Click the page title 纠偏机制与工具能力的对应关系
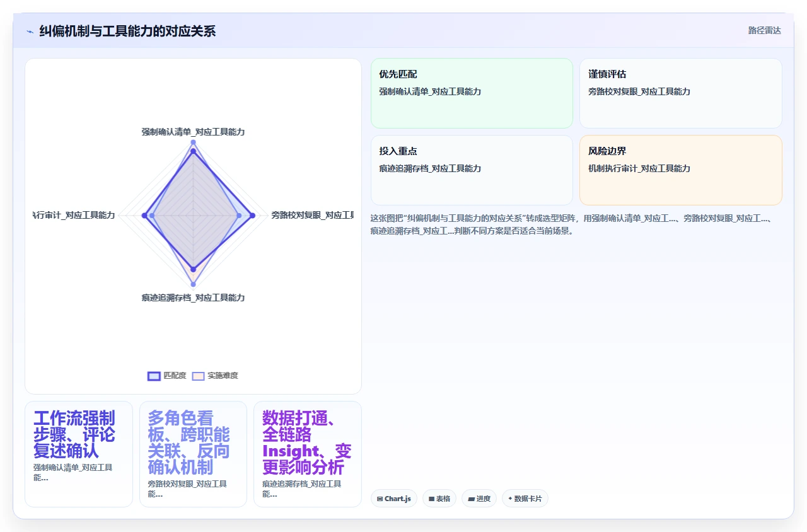 [127, 31]
